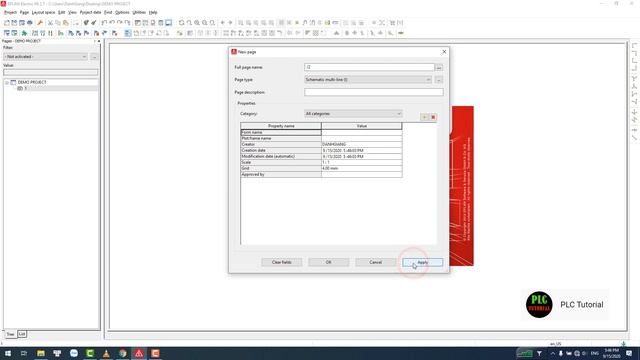Image resolution: width=640 pixels, height=360 pixels.
Task: Click the OK button
Action: click(x=329, y=262)
